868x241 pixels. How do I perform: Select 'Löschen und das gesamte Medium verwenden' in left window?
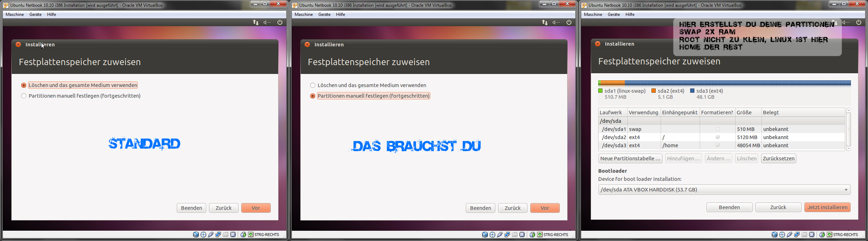[x=79, y=85]
